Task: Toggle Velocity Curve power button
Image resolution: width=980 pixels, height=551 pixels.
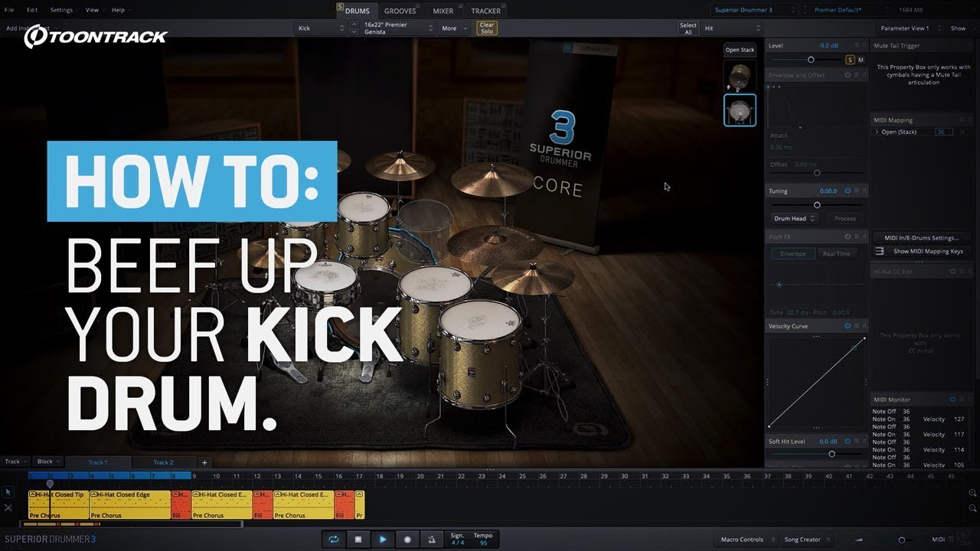Action: (x=848, y=326)
